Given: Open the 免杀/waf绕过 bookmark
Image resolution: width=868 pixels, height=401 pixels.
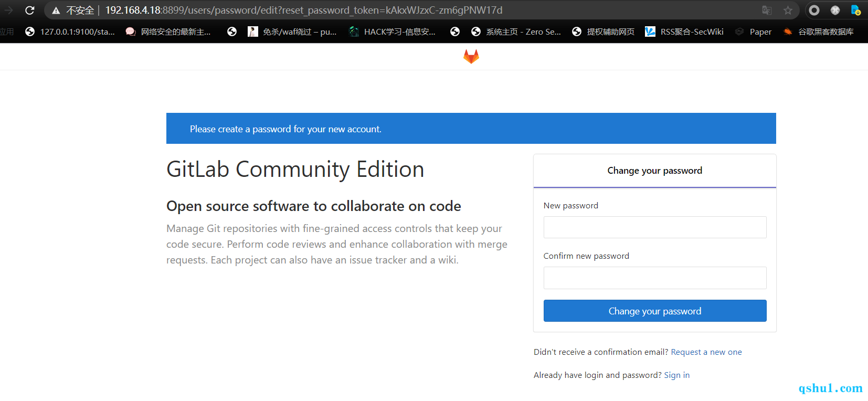Looking at the screenshot, I should (x=292, y=31).
